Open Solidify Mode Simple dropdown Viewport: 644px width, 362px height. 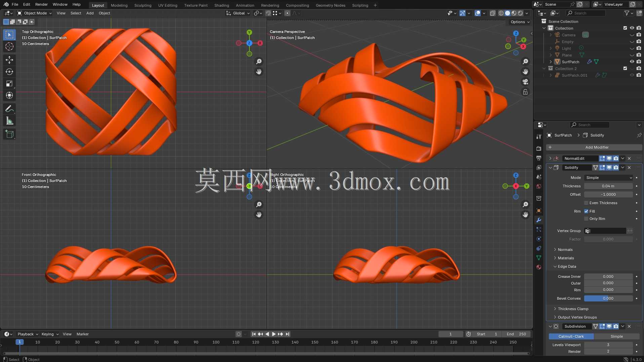point(609,178)
